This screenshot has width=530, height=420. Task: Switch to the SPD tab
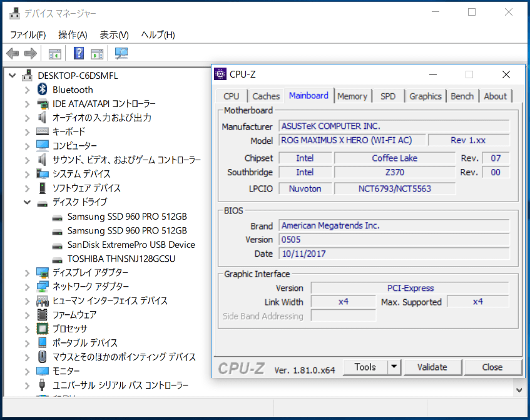click(388, 96)
